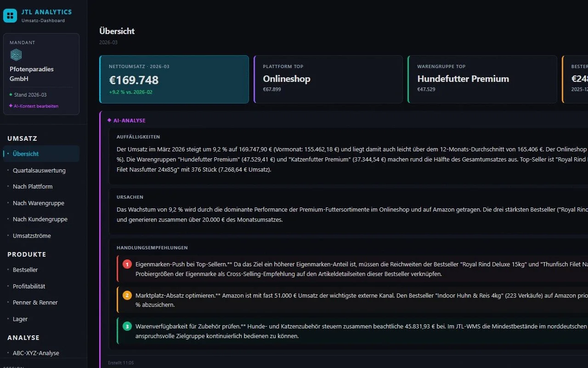588x368 pixels.
Task: Click the green status dot beside Stand 2026-03
Action: tap(10, 95)
